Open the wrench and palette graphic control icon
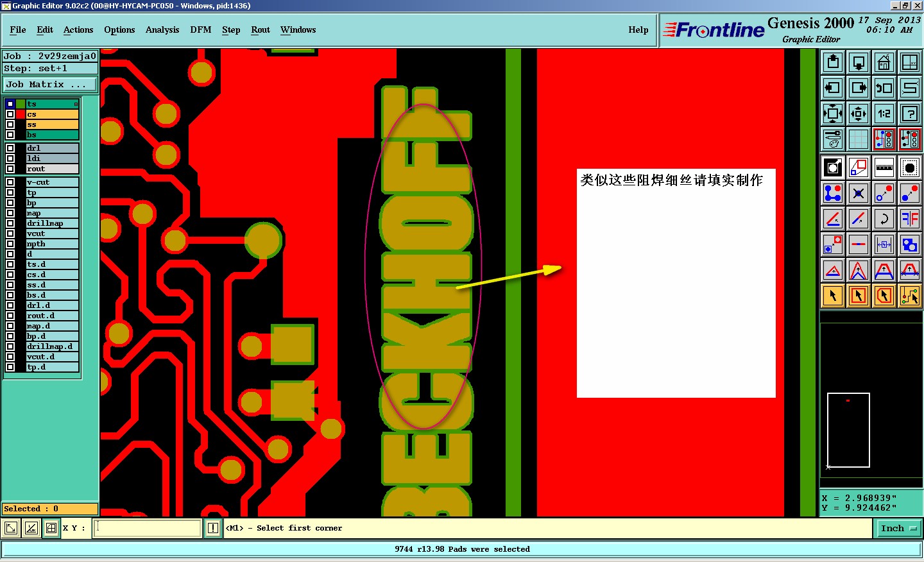This screenshot has height=562, width=924. 833,139
